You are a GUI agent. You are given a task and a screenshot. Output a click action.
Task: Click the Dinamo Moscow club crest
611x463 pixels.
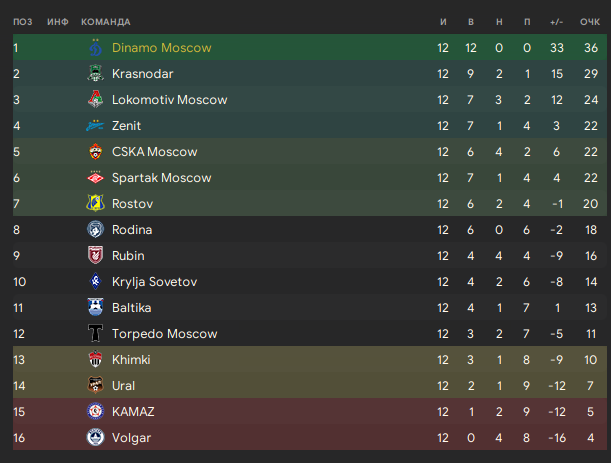coord(95,48)
